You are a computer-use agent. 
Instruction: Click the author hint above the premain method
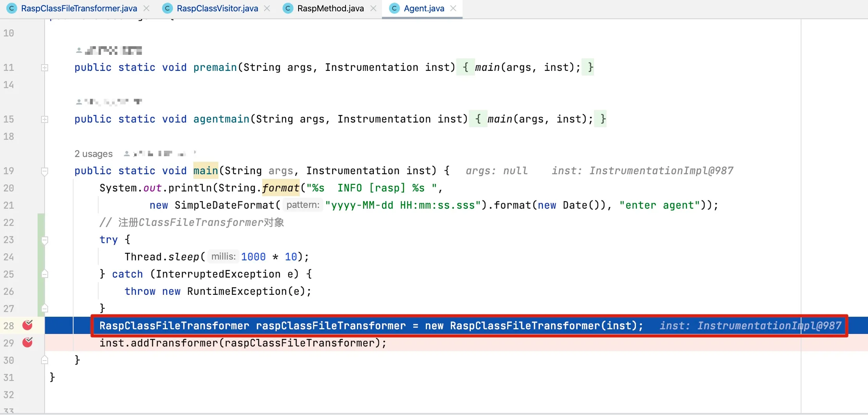click(x=109, y=51)
